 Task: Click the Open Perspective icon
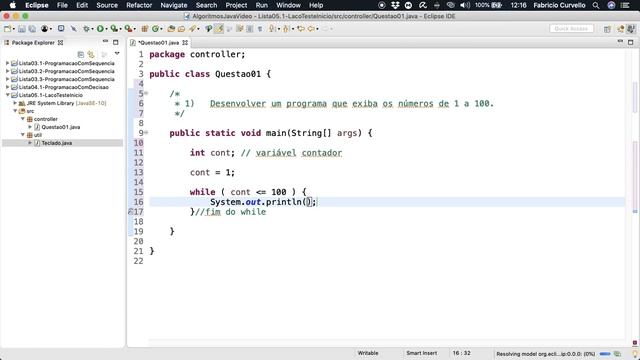pos(607,29)
